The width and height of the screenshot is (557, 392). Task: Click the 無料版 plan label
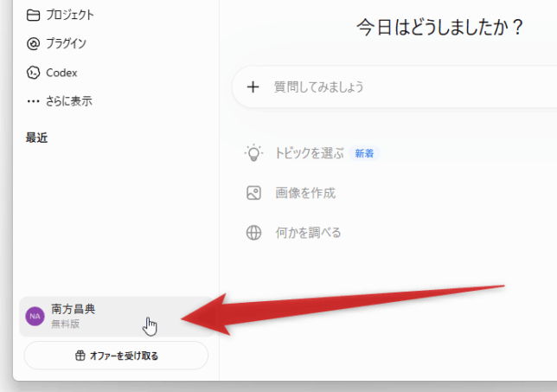pos(66,324)
